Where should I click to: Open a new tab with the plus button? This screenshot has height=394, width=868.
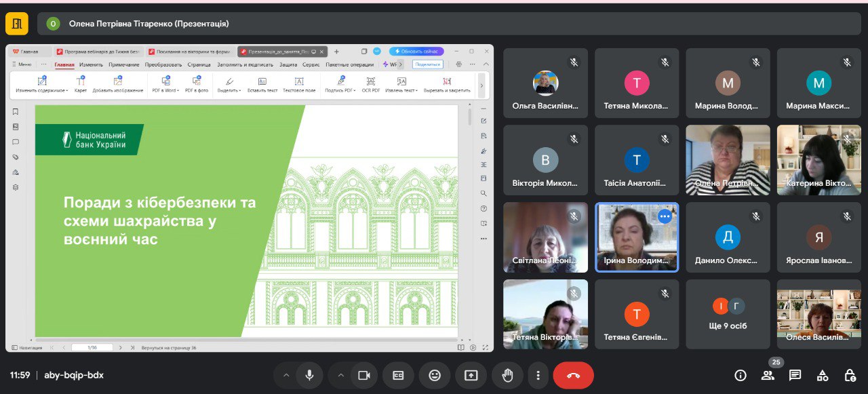click(336, 52)
